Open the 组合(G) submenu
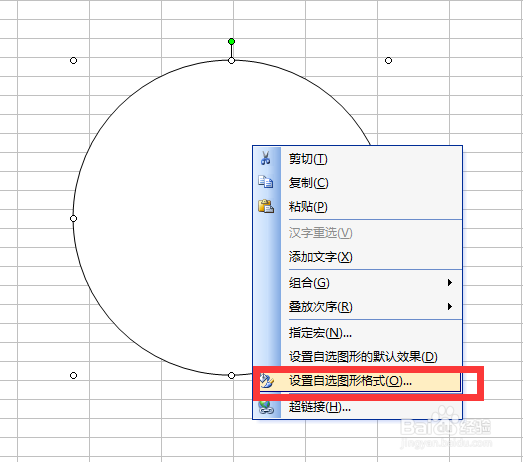This screenshot has height=462, width=523. pos(358,283)
